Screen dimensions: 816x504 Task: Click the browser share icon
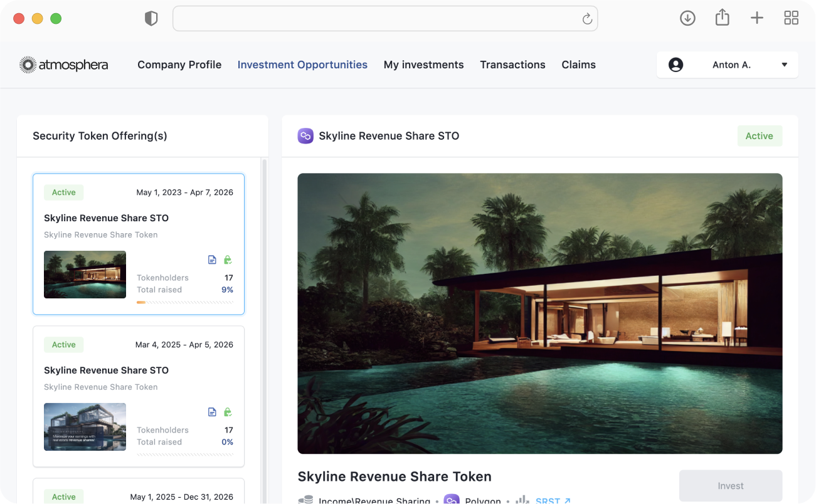click(723, 18)
